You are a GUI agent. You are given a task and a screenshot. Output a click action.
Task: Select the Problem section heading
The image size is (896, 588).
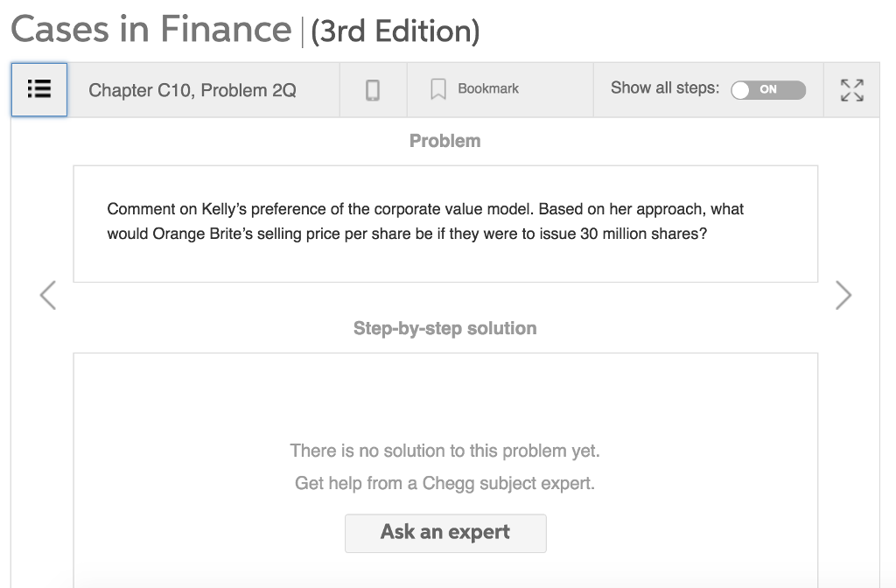tap(445, 140)
